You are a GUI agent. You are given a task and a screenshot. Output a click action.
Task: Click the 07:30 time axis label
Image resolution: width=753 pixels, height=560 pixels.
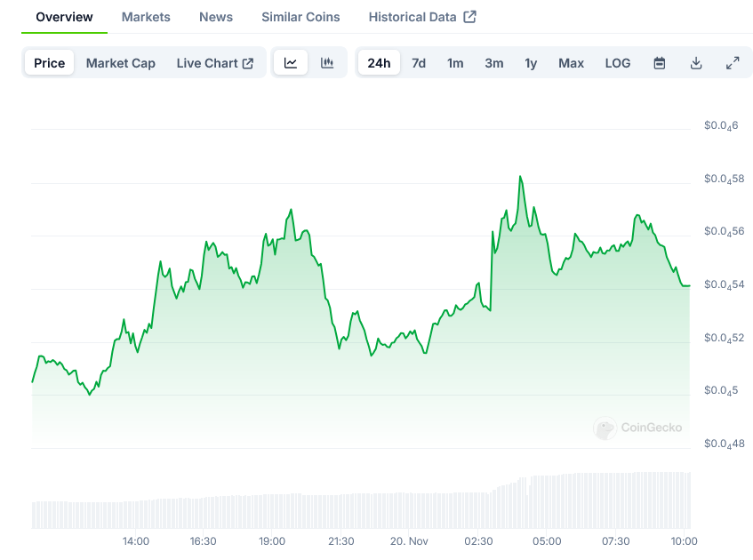616,541
